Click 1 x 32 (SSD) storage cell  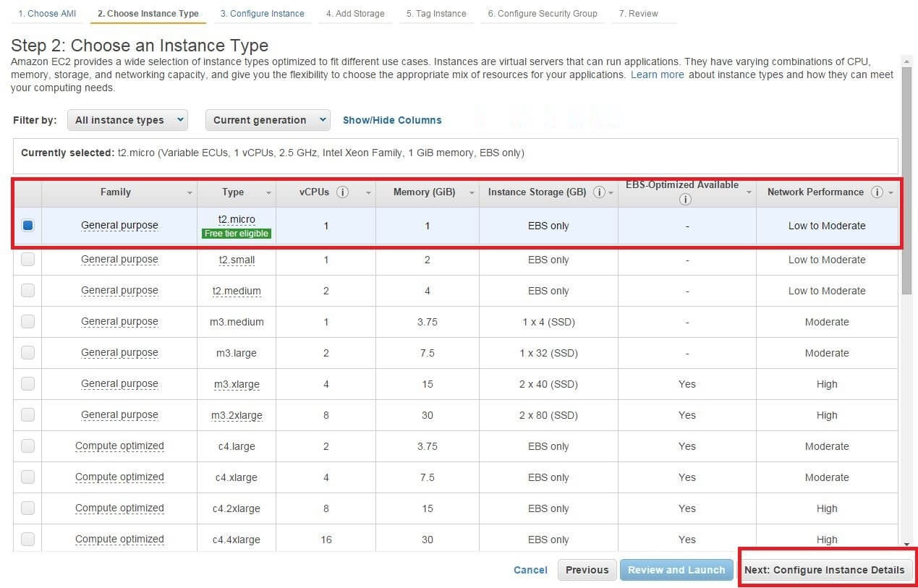click(x=548, y=353)
